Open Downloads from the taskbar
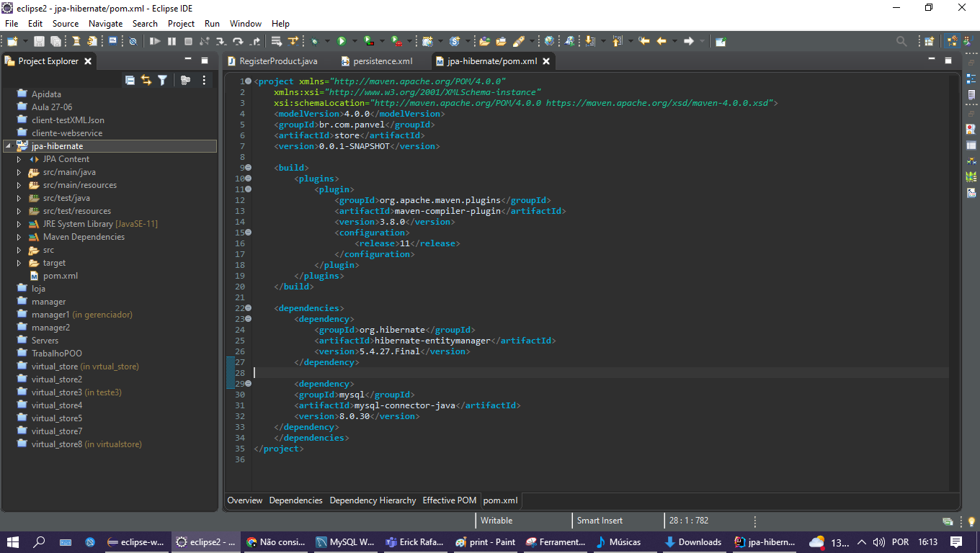This screenshot has width=980, height=553. pyautogui.click(x=692, y=542)
